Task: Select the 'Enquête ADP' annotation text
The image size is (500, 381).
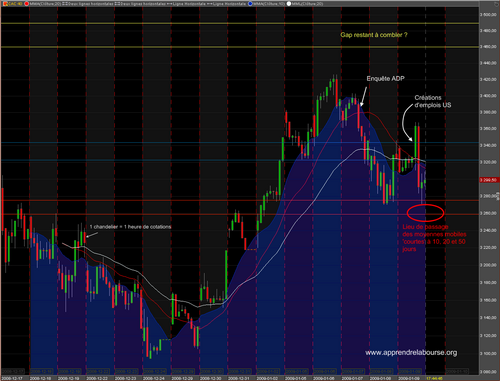Action: (385, 79)
